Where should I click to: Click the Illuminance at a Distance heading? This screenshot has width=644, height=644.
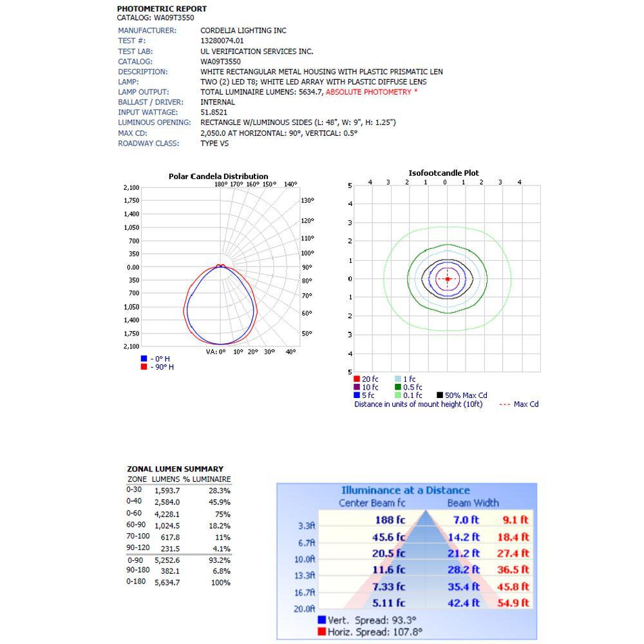[405, 491]
